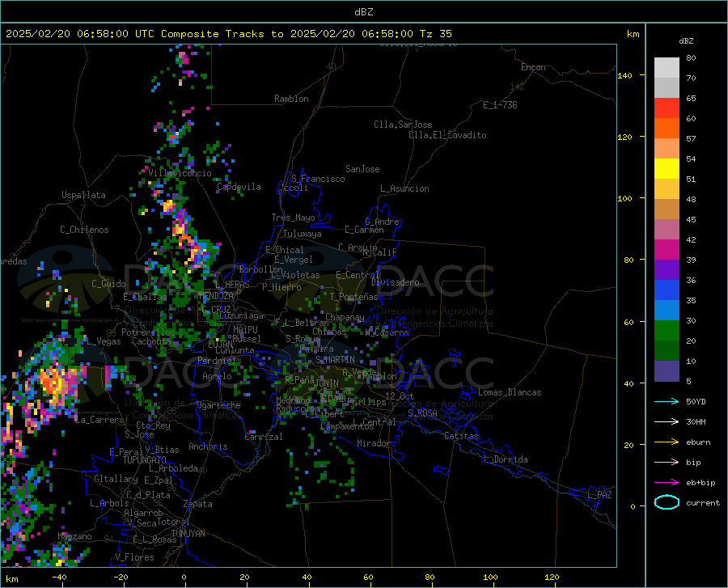The image size is (728, 588).
Task: Select the light gray 70 dBZ swatch
Action: 667,68
